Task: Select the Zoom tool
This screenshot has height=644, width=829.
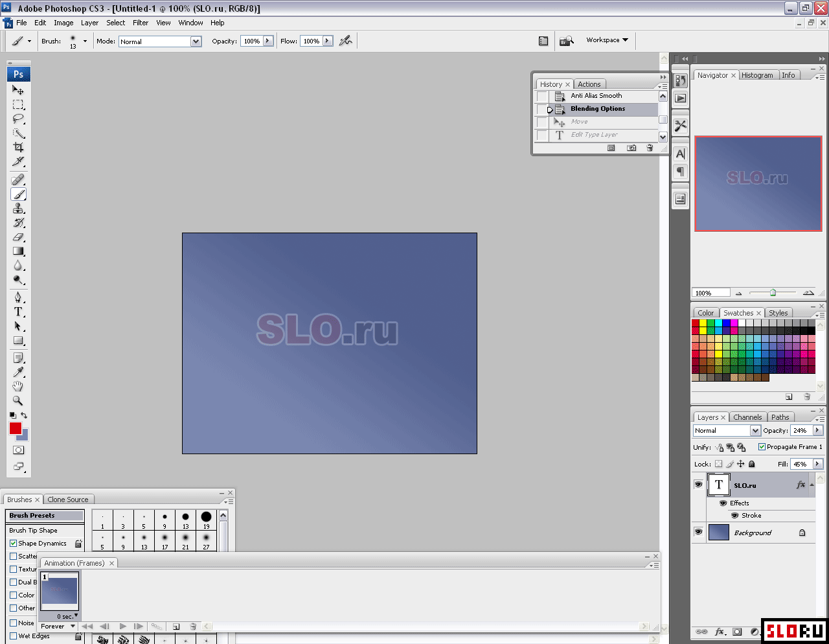Action: 18,400
